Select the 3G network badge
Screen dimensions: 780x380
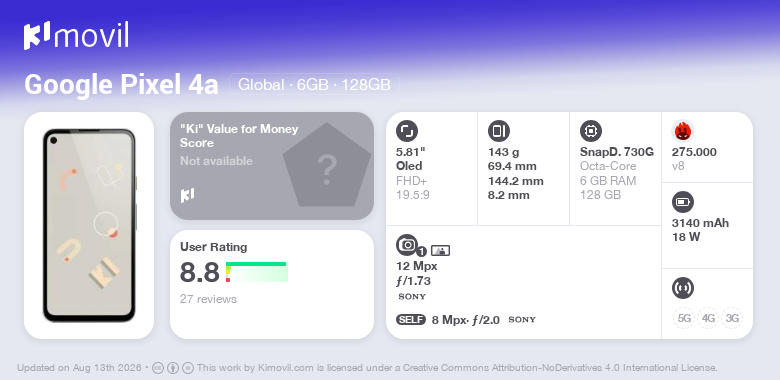pos(732,318)
